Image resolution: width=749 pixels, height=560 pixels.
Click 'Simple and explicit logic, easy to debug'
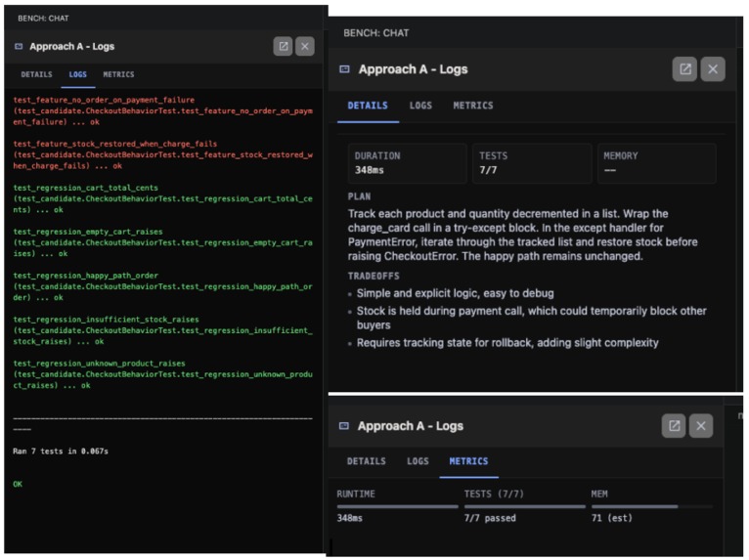coord(456,293)
